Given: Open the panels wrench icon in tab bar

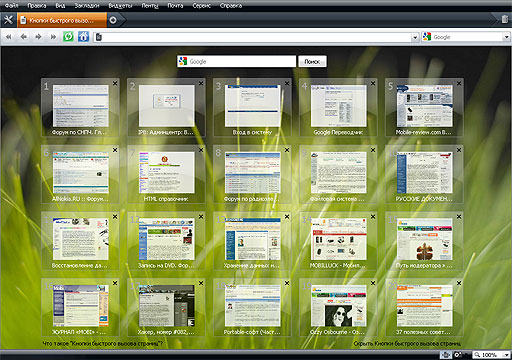Looking at the screenshot, I should tap(8, 20).
